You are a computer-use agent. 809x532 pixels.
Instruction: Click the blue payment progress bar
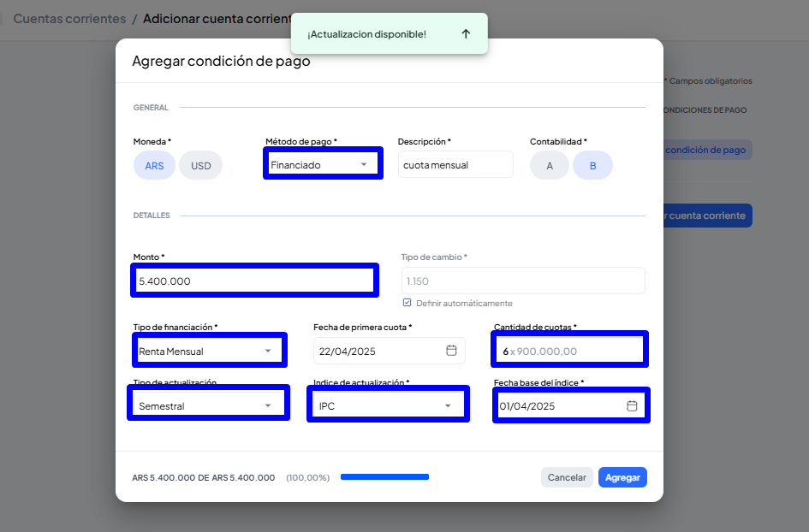point(384,477)
